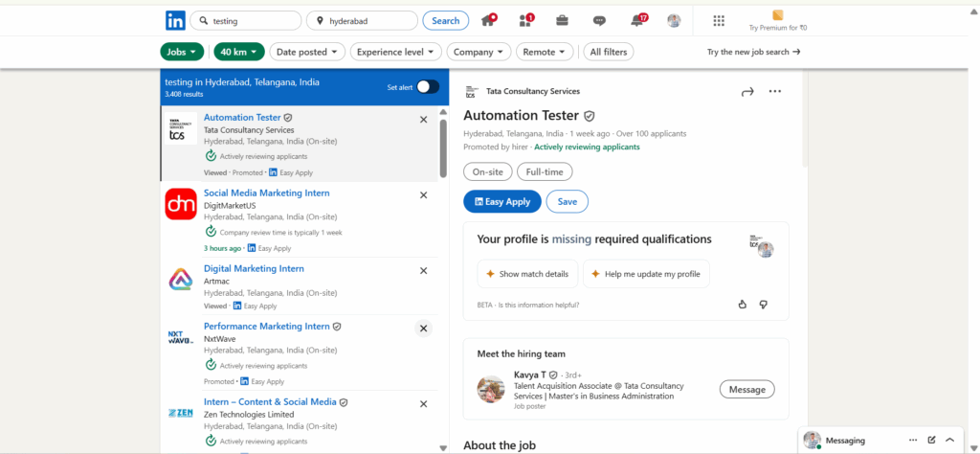
Task: Share the Automation Tester job
Action: click(747, 92)
